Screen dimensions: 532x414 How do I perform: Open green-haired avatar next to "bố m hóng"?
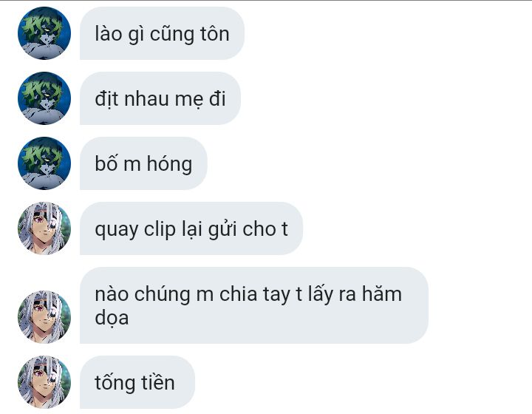point(44,163)
